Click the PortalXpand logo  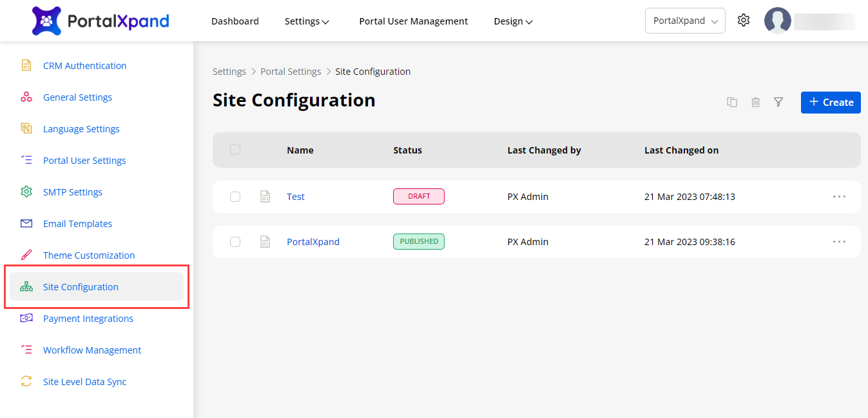[101, 21]
